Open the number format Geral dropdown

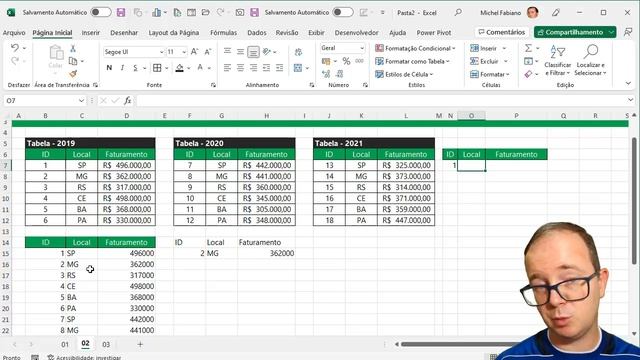(362, 48)
